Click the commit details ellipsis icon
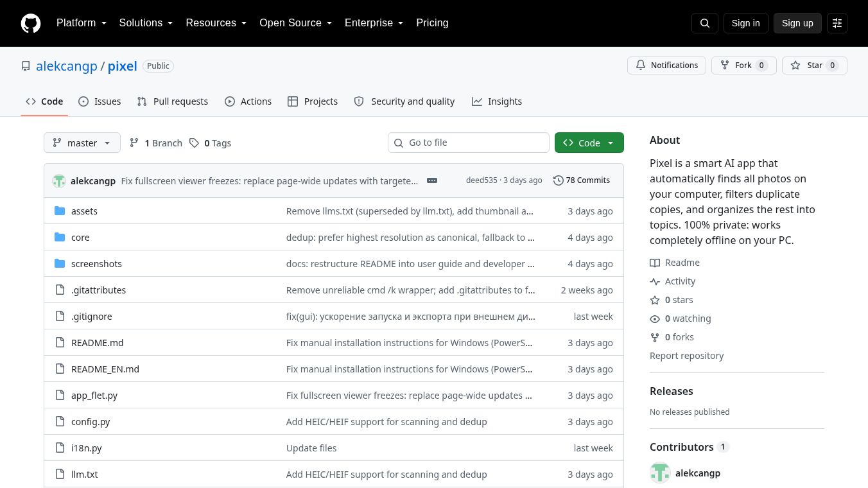868x488 pixels. [x=432, y=180]
